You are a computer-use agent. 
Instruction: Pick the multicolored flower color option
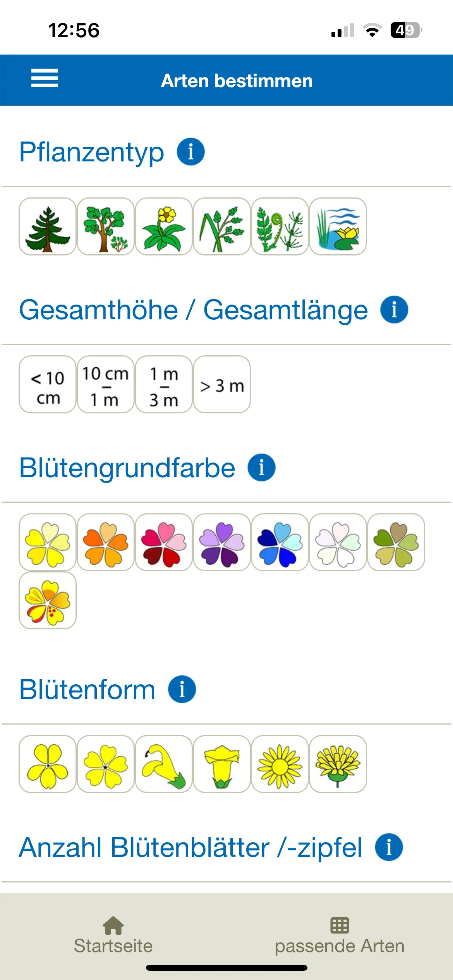(48, 601)
